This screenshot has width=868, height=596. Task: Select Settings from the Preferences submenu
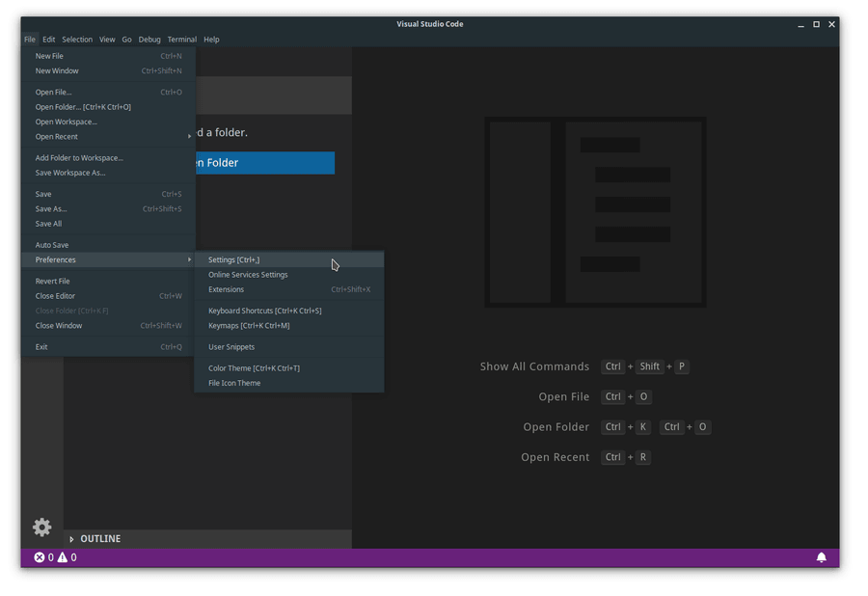[235, 259]
